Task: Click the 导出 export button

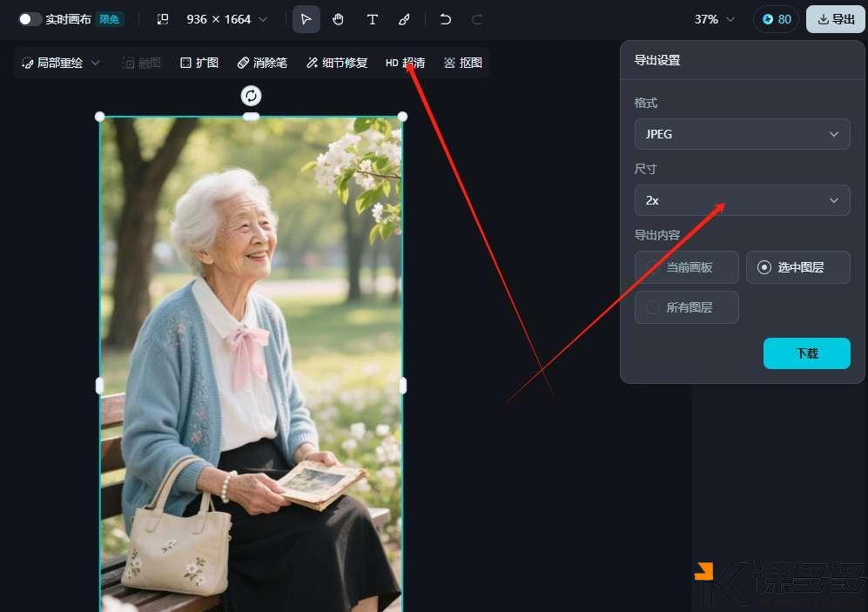Action: pos(835,19)
